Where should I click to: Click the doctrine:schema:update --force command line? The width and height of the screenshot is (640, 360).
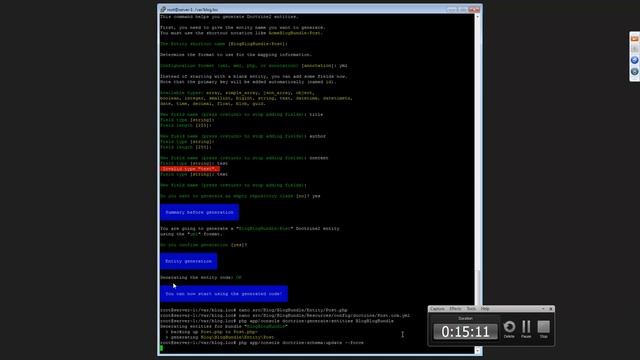262,343
